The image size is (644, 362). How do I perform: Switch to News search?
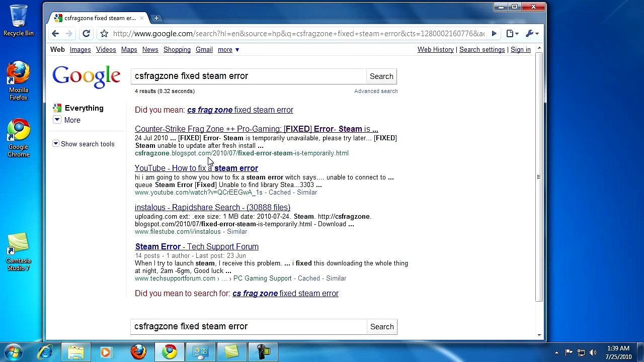point(150,50)
